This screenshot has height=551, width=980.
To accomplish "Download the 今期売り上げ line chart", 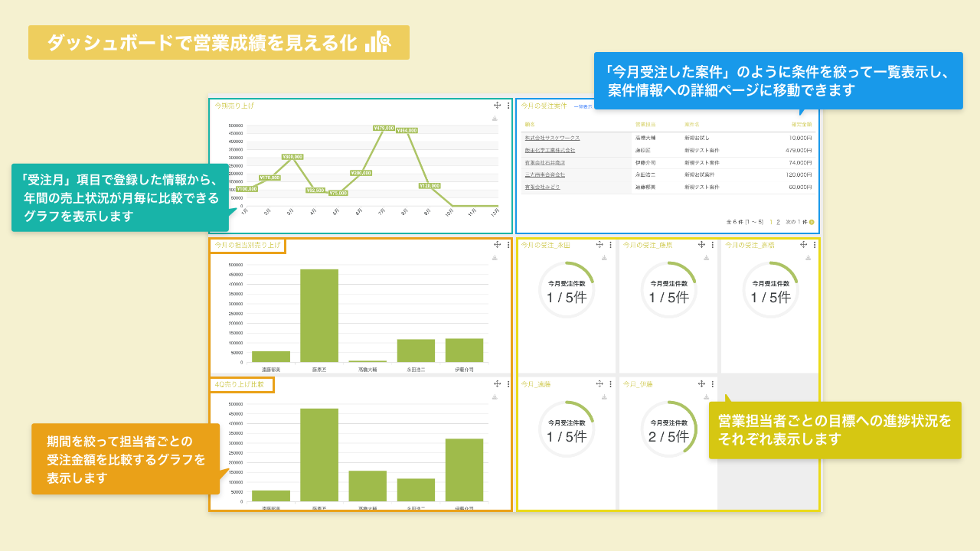I will (495, 119).
